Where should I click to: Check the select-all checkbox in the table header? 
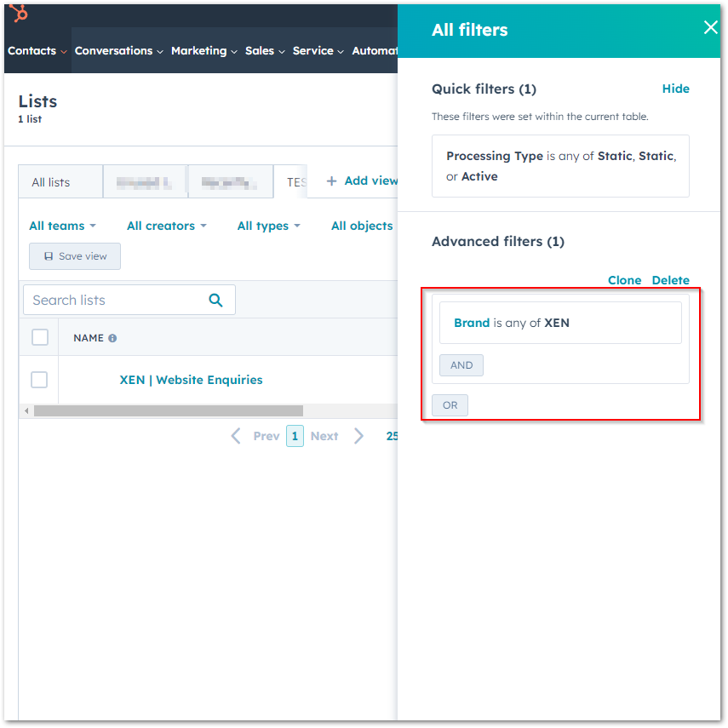[39, 337]
